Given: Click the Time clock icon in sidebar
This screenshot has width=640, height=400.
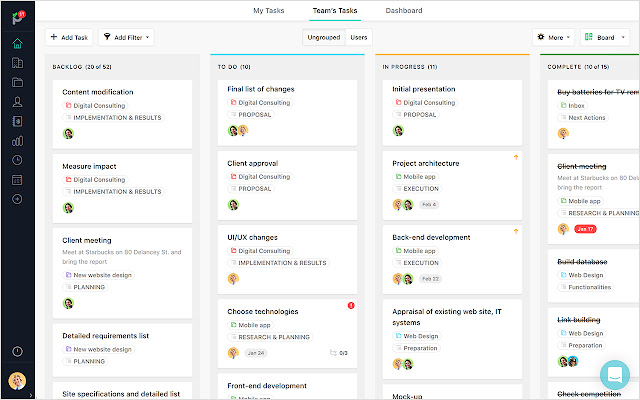Looking at the screenshot, I should tap(17, 160).
